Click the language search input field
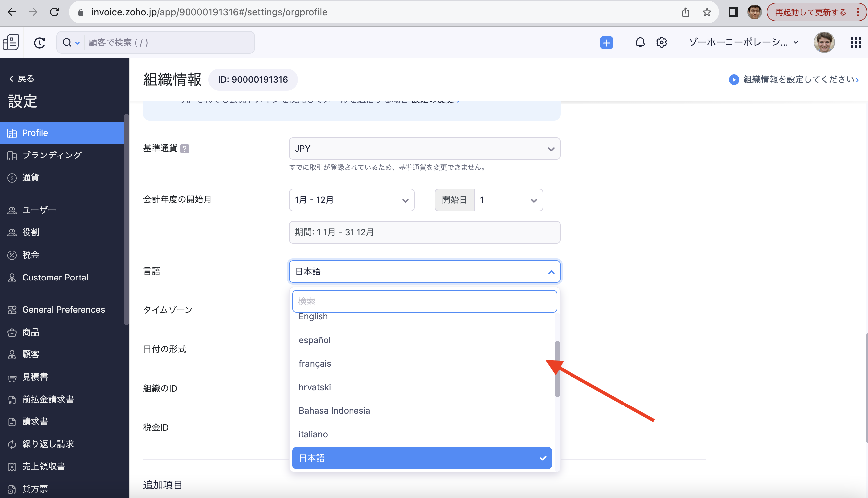 (x=424, y=301)
